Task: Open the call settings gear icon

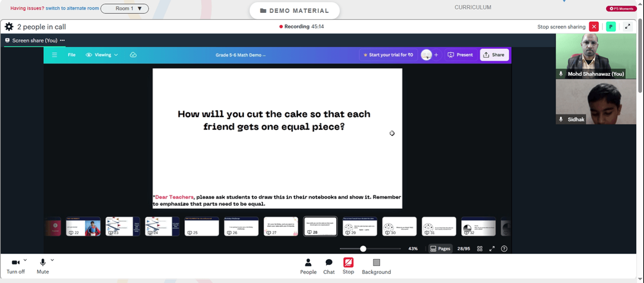Action: coord(9,27)
